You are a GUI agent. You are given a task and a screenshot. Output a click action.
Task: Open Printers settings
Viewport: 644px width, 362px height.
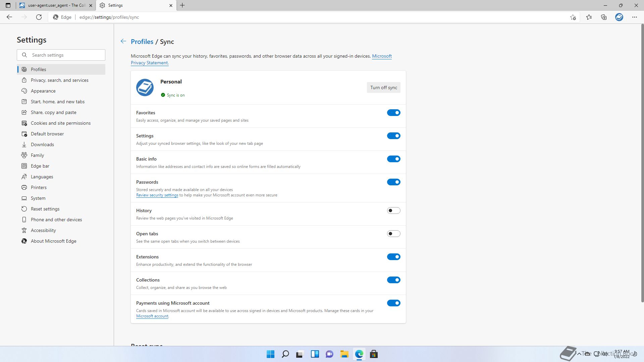[61, 187]
